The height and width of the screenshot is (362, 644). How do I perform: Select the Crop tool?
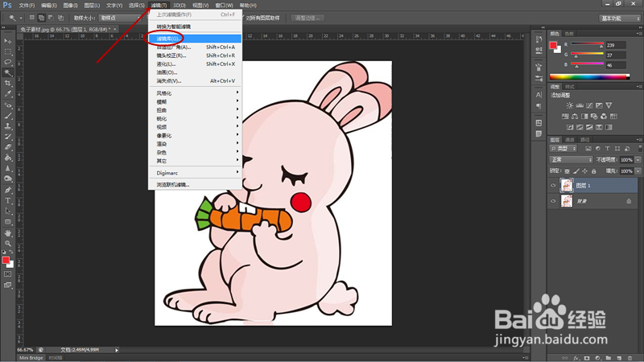(8, 83)
